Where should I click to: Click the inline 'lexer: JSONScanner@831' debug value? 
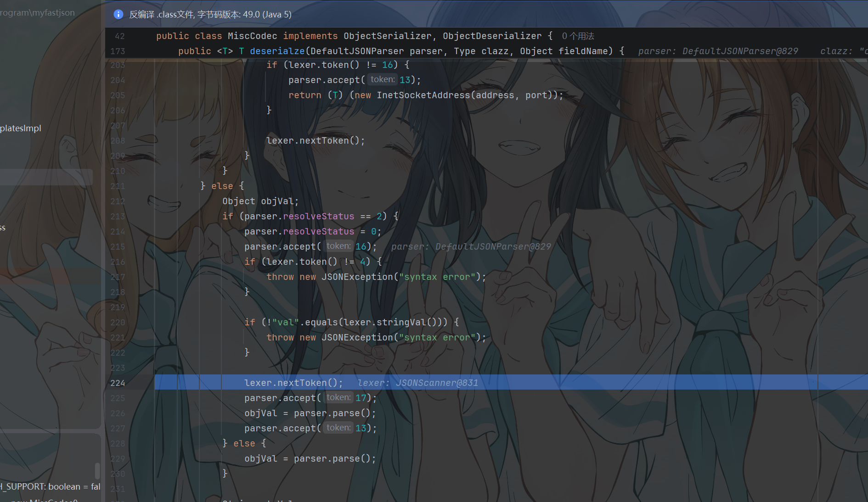tap(418, 383)
